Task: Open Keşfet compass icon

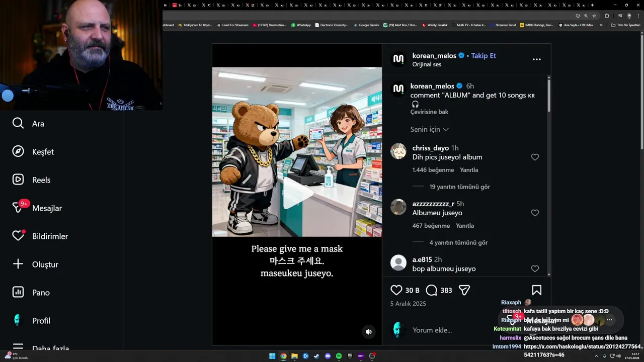Action: pyautogui.click(x=18, y=151)
